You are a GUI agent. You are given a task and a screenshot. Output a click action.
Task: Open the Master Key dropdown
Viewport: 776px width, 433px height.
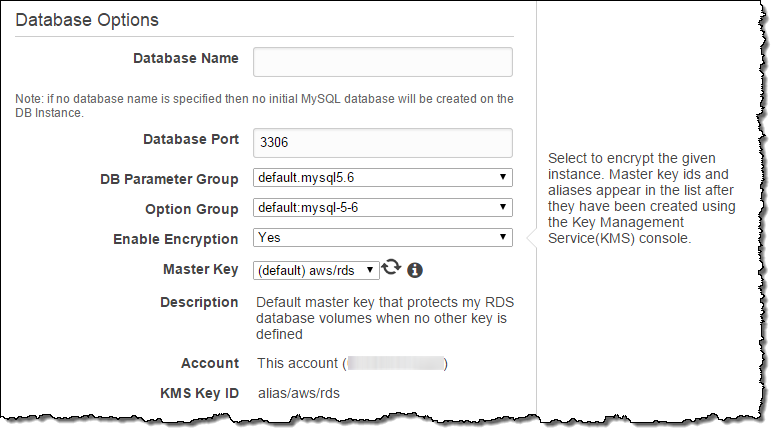[x=316, y=270]
